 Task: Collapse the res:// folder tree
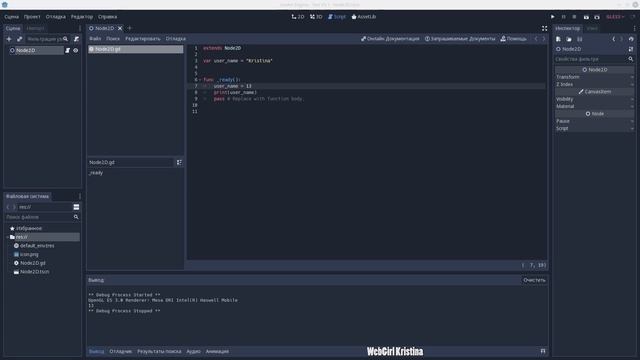tap(7, 237)
